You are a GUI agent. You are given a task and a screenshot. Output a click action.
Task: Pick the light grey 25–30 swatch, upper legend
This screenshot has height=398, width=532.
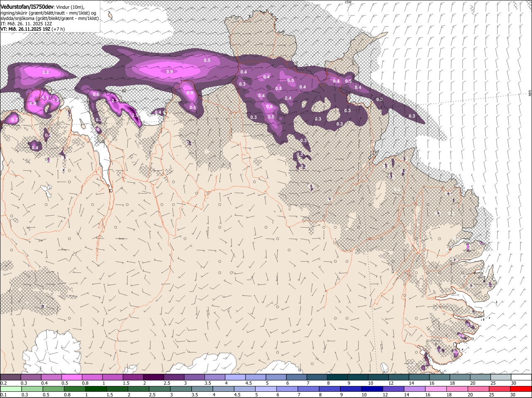(x=501, y=377)
